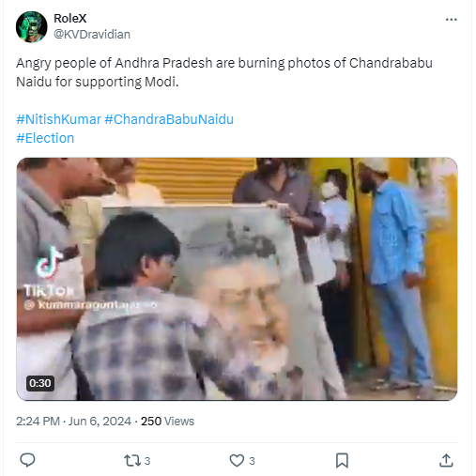Open the three-dot more options menu

pos(451,20)
